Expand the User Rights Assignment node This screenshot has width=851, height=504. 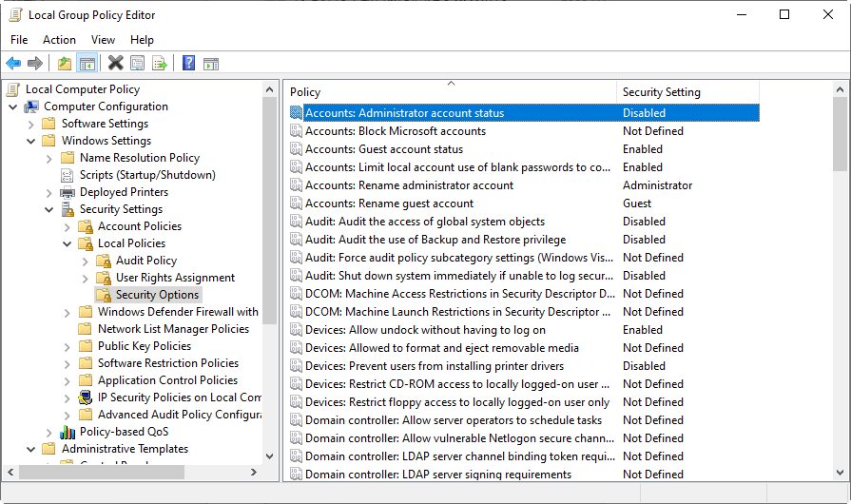(x=85, y=279)
